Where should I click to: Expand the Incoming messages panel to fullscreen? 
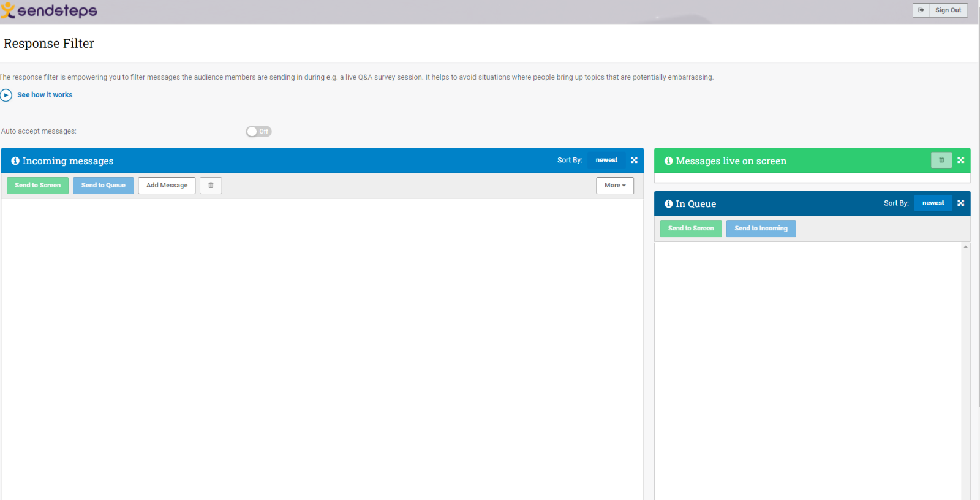point(634,161)
